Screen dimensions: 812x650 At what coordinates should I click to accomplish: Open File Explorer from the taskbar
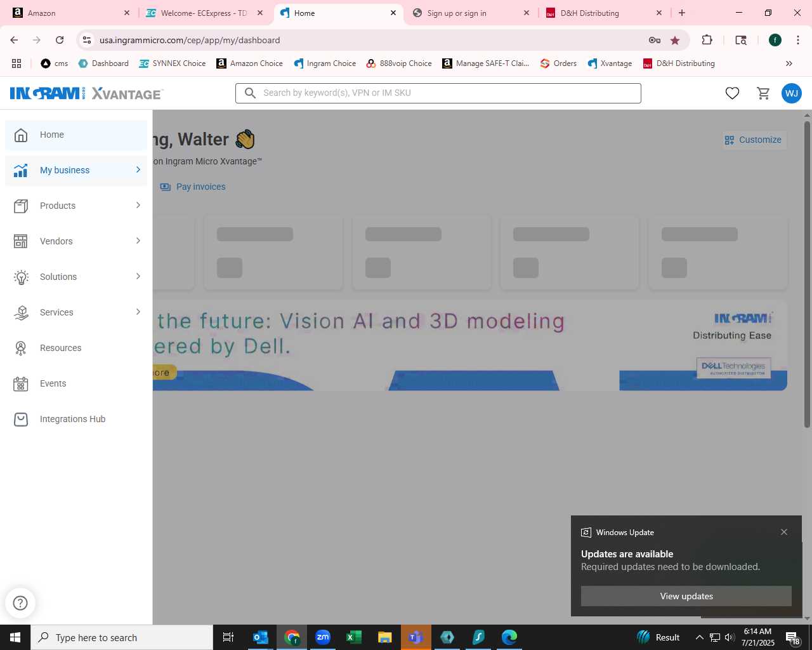point(385,637)
